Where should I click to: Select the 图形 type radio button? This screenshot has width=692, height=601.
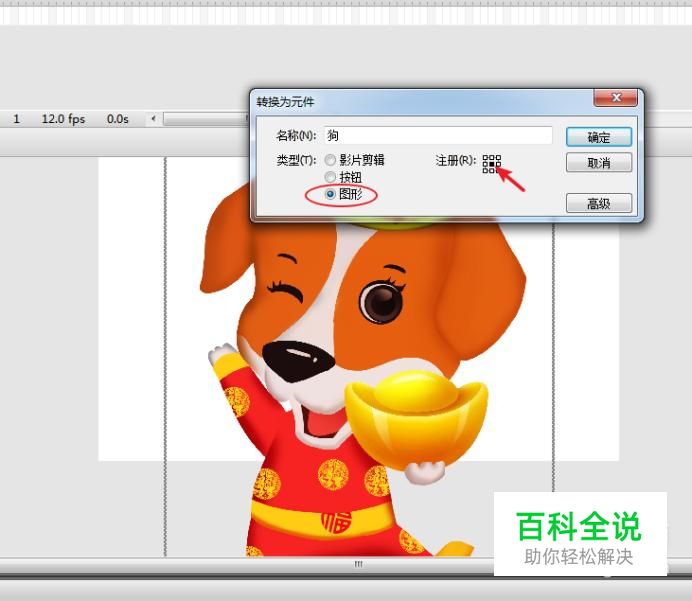[330, 194]
